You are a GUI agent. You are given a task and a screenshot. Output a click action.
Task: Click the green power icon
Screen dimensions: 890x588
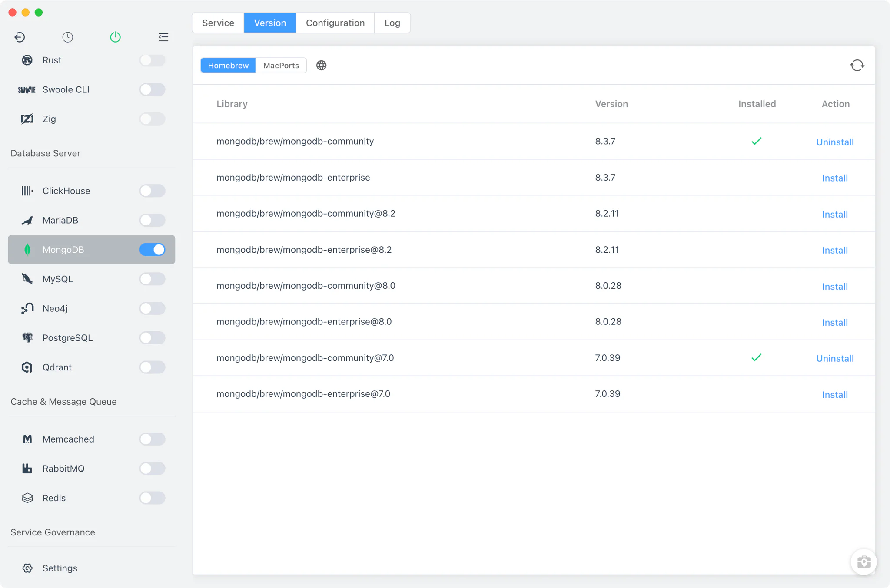[x=115, y=37]
